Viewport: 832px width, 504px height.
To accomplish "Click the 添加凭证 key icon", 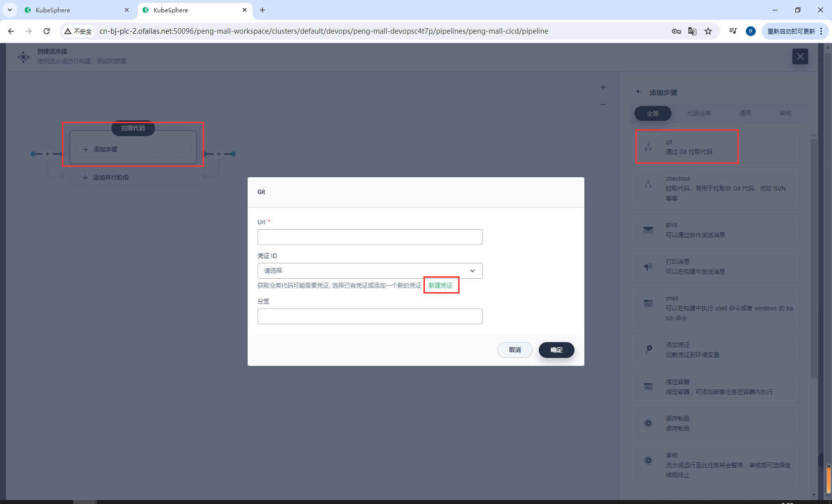I will [x=648, y=350].
